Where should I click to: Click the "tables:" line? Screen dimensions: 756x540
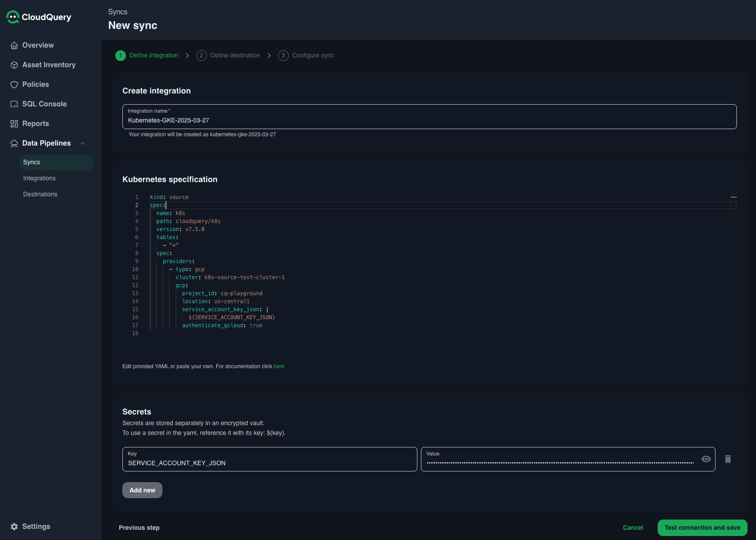point(167,237)
